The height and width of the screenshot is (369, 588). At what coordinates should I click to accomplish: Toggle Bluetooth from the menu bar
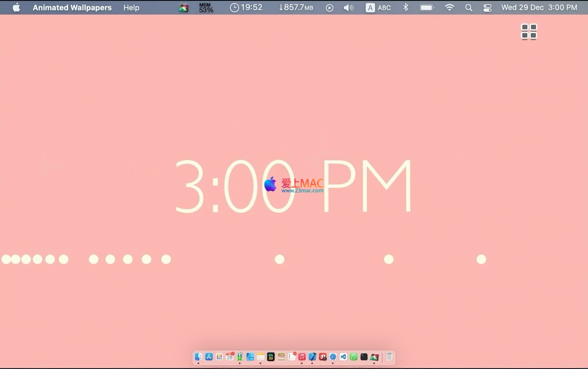click(405, 7)
